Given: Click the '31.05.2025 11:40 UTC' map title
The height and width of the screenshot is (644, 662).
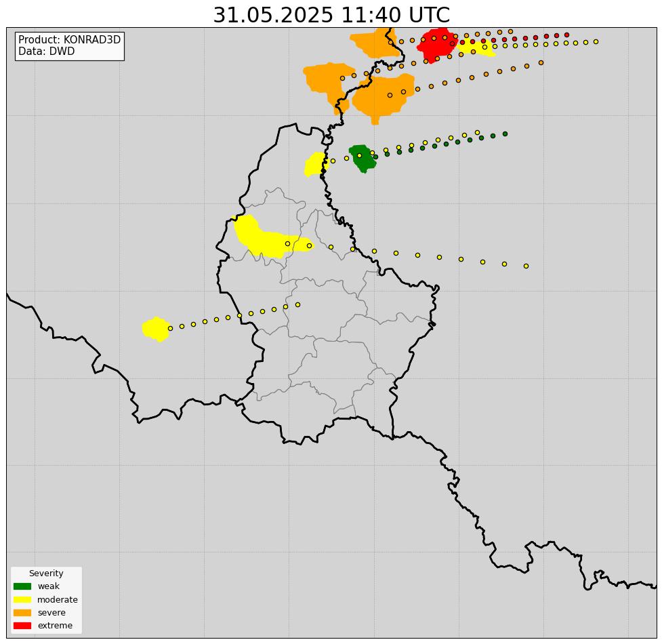Looking at the screenshot, I should pyautogui.click(x=331, y=15).
